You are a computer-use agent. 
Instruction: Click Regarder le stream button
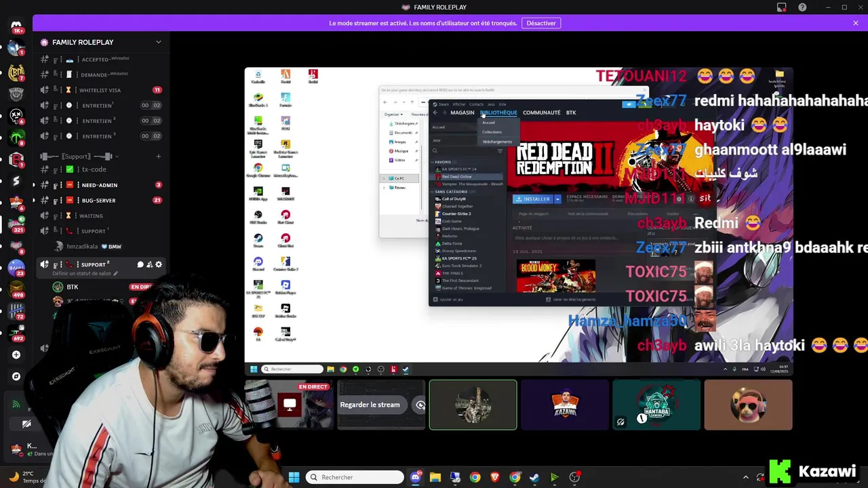(x=370, y=405)
